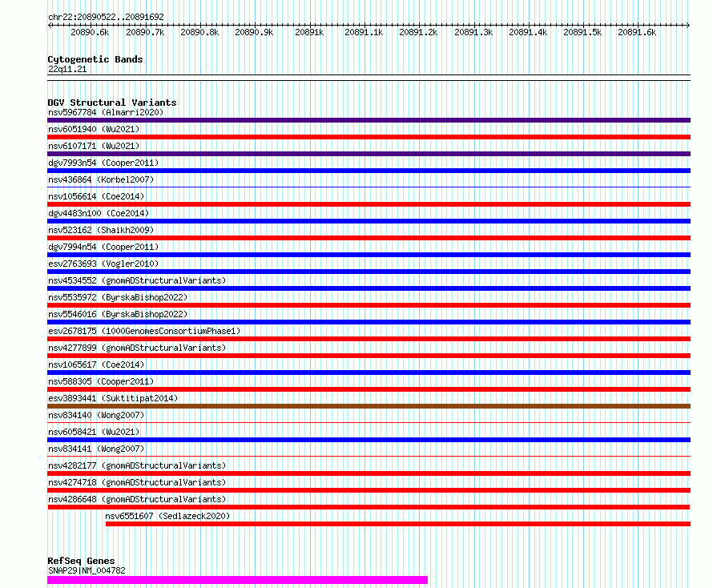
Task: Click the blue bar under nsv1065617
Action: coord(369,373)
